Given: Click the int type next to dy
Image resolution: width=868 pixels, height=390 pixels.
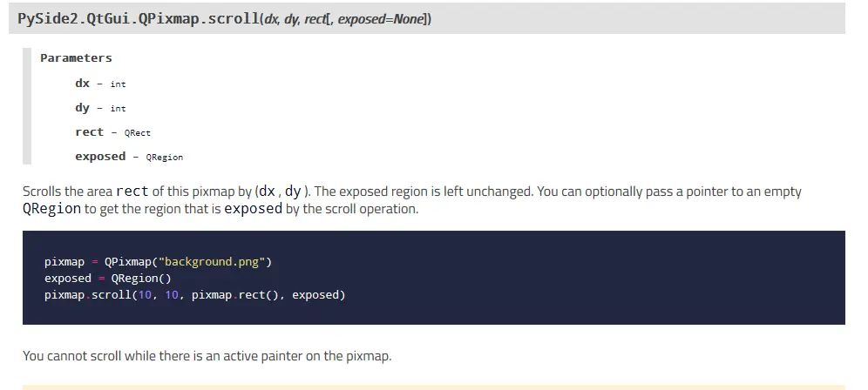Looking at the screenshot, I should point(118,109).
